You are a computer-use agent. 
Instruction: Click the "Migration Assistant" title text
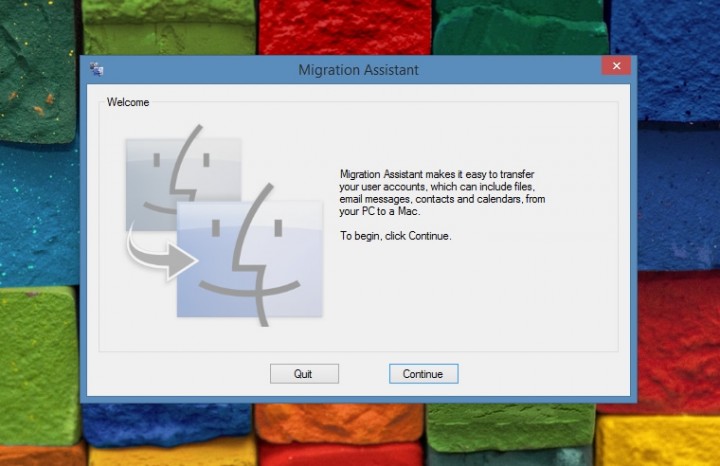pyautogui.click(x=358, y=70)
